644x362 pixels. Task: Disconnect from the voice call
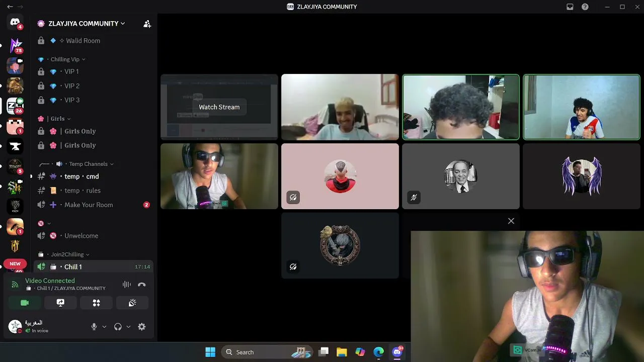(142, 285)
